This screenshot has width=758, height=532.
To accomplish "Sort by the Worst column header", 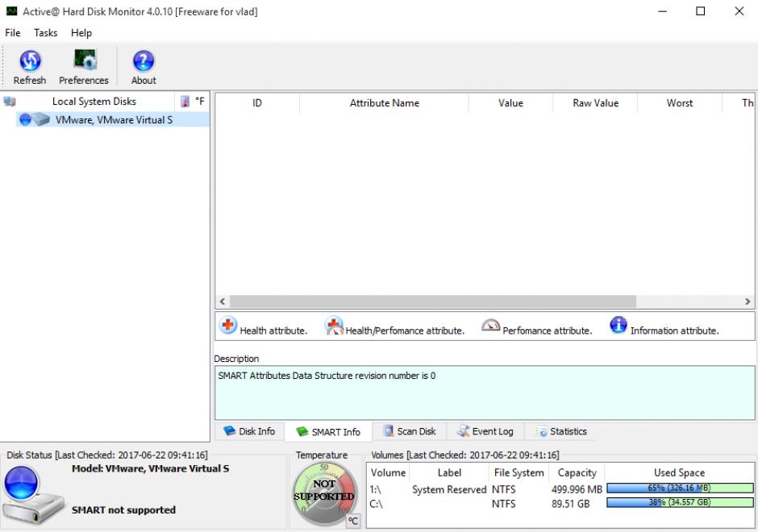I will click(x=680, y=103).
